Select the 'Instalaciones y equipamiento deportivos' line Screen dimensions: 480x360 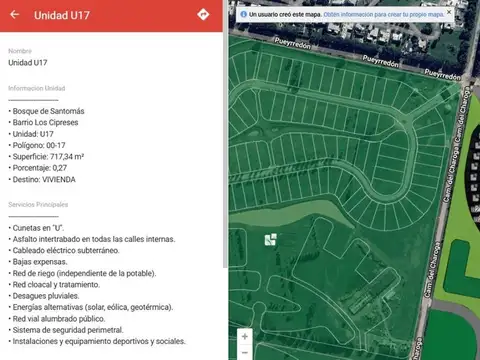pos(97,341)
